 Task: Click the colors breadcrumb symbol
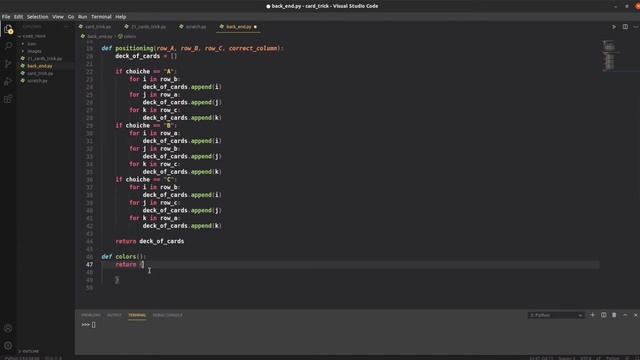(127, 36)
